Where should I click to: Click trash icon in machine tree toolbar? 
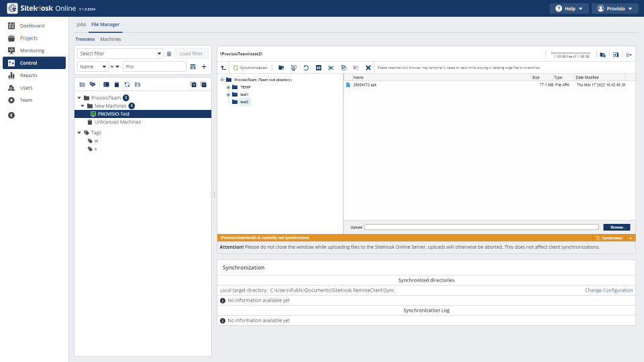point(117,84)
